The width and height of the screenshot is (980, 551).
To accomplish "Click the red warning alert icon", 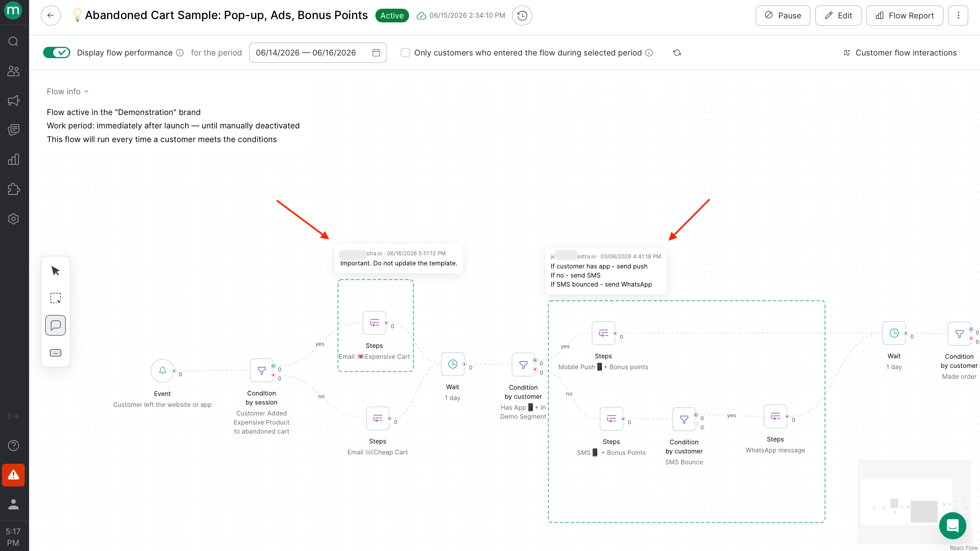I will (x=13, y=475).
